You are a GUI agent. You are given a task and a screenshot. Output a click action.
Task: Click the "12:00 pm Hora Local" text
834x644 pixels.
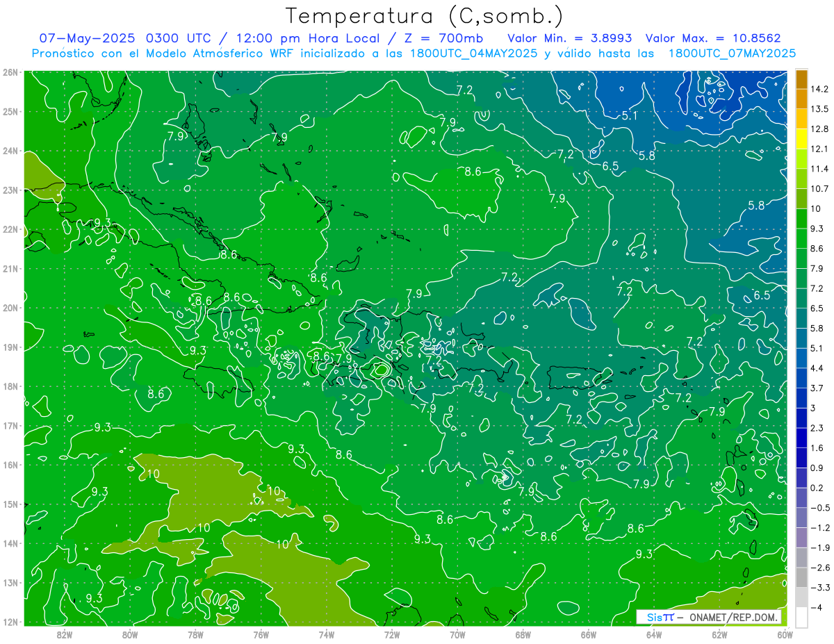[x=309, y=38]
